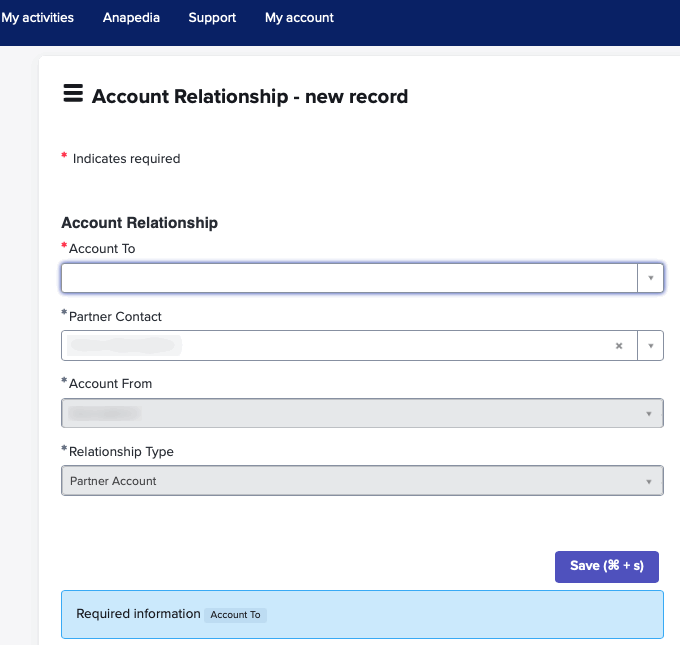Viewport: 680px width, 645px height.
Task: Click into the Account To input field
Action: coord(348,278)
